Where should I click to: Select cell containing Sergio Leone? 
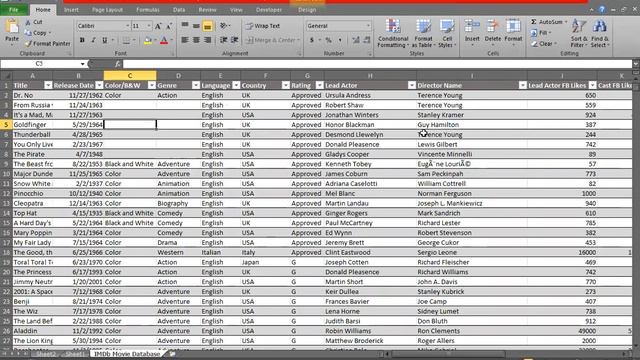click(x=472, y=252)
